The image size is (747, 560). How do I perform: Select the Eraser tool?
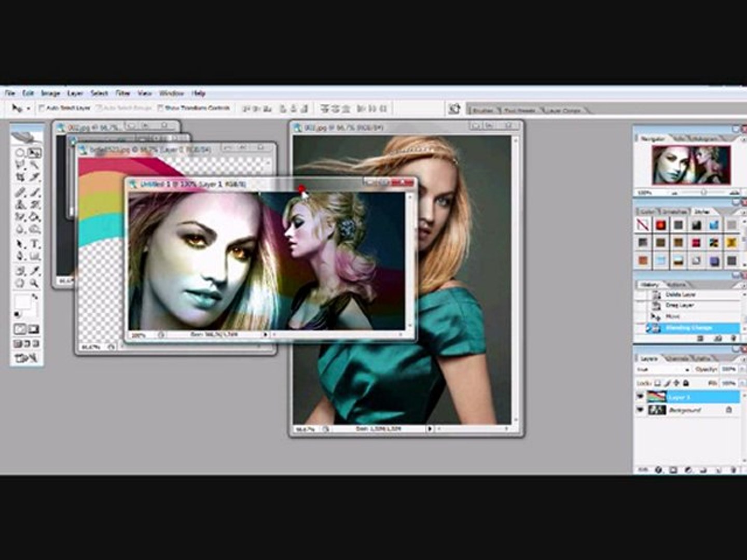point(20,217)
